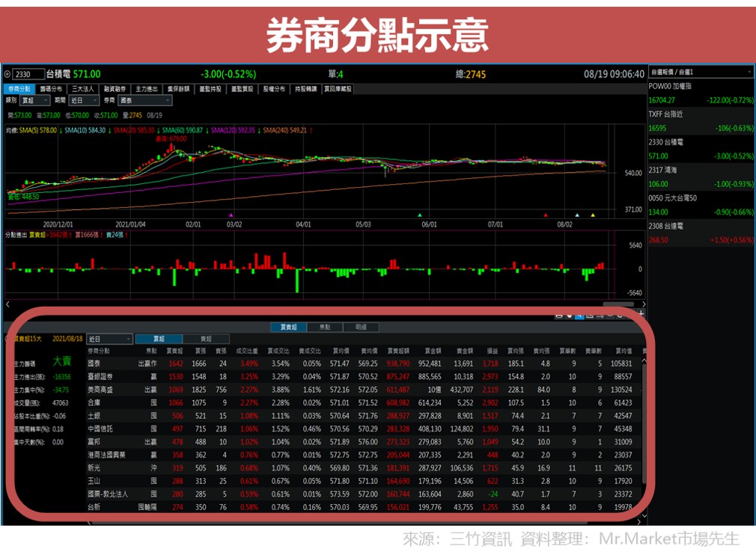Open the 近日 dropdown beside date 2021/08/18
This screenshot has height=558, width=756.
(109, 339)
